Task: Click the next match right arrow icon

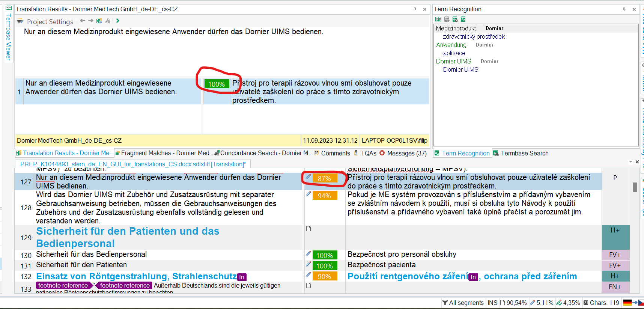Action: tap(91, 21)
